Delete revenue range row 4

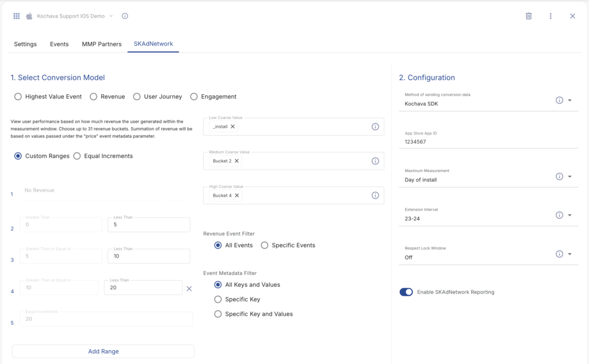(x=189, y=288)
